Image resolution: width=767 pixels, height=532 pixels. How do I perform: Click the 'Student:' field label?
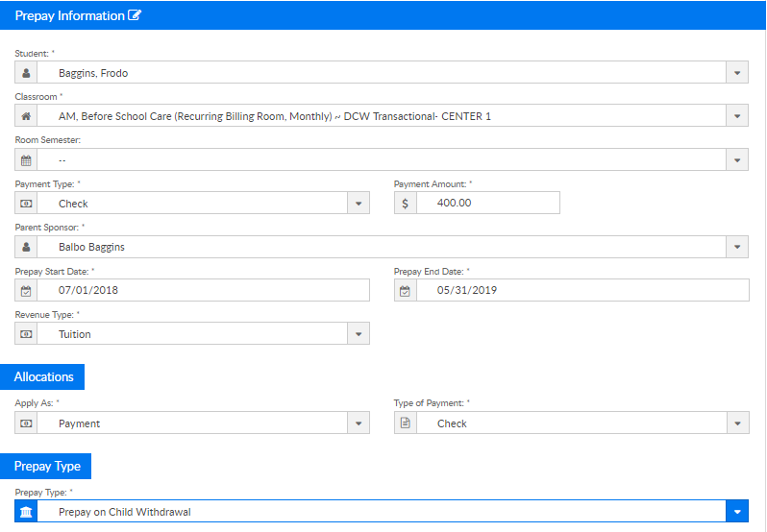click(32, 53)
